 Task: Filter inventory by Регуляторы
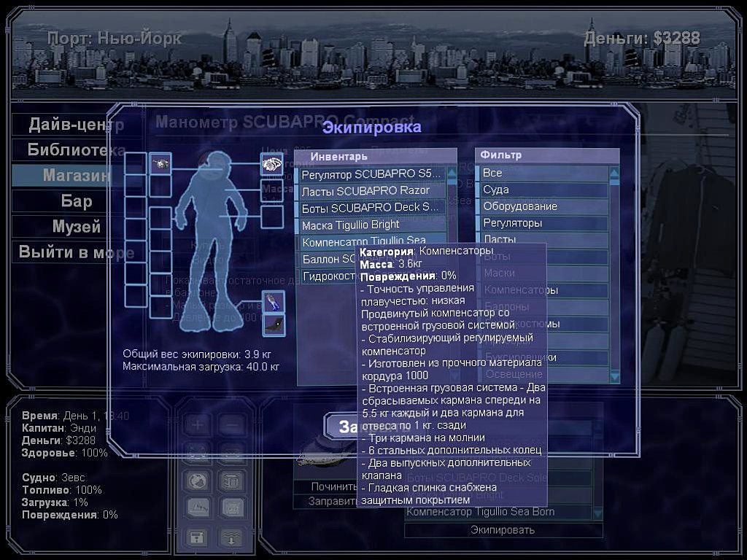[543, 223]
